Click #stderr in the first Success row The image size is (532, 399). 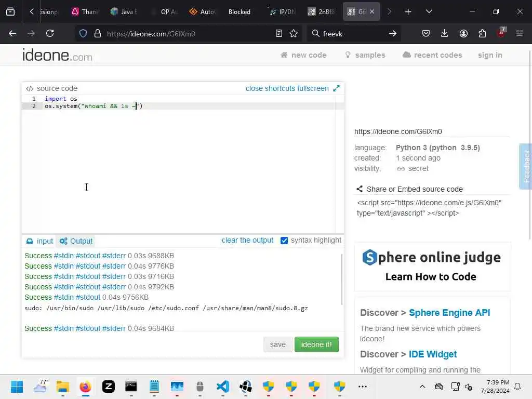[114, 256]
